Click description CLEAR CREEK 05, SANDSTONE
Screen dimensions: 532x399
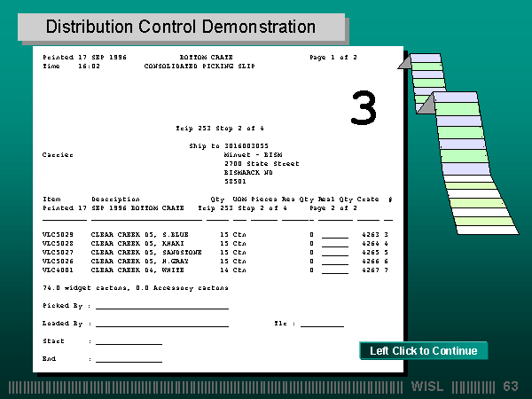coord(146,252)
